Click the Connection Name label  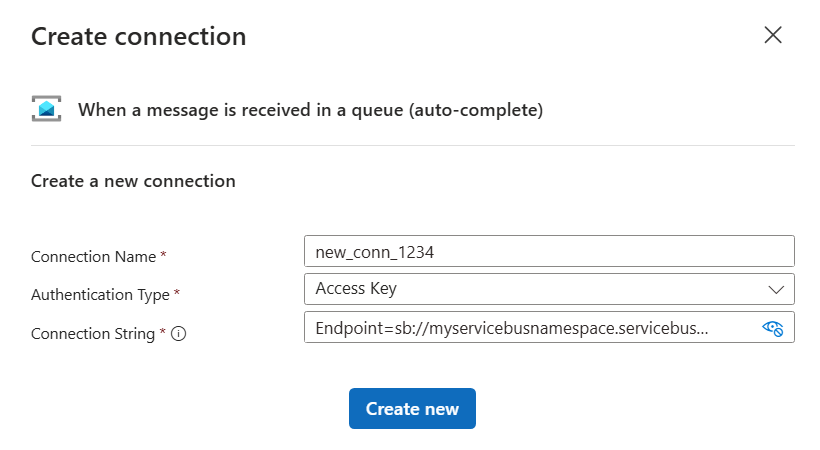pos(93,257)
